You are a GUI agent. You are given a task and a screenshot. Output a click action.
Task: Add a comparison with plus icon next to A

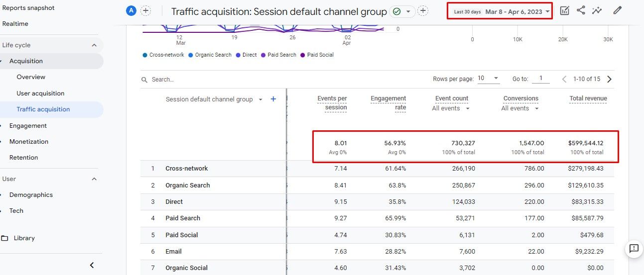145,11
